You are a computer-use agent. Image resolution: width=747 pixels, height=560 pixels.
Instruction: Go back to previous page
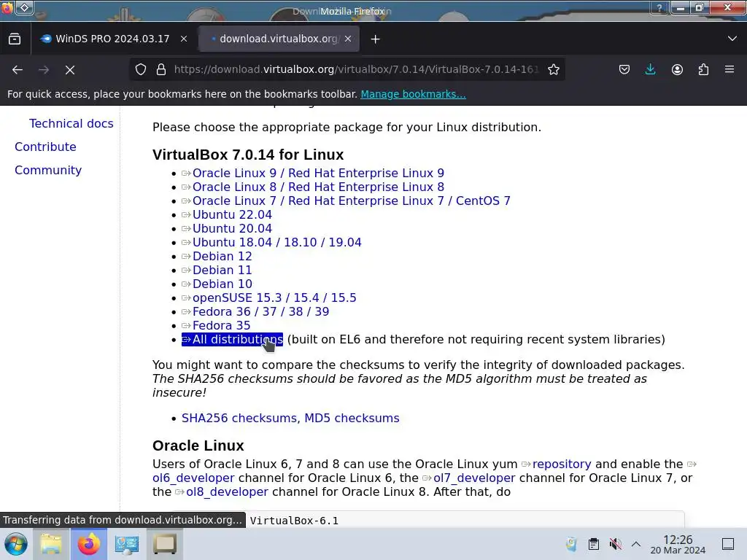coord(18,70)
